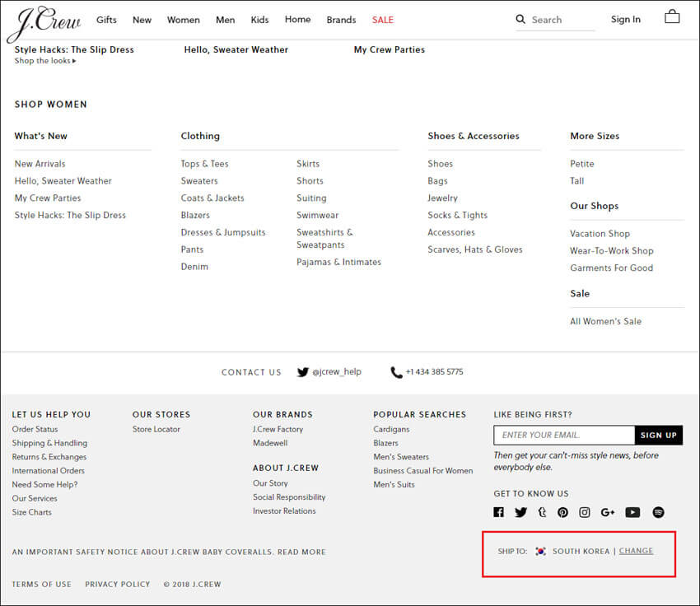The height and width of the screenshot is (606, 700).
Task: Open the Home menu
Action: (x=298, y=19)
